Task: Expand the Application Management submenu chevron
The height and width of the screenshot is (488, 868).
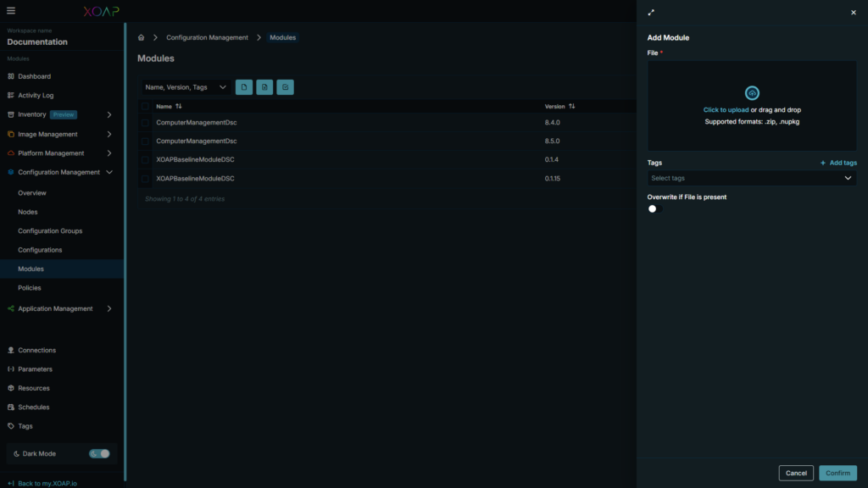Action: (x=109, y=308)
